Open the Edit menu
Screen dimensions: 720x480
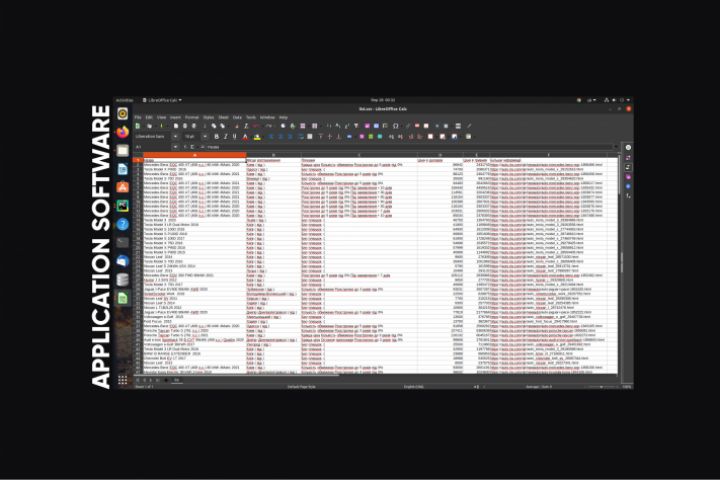pos(149,118)
